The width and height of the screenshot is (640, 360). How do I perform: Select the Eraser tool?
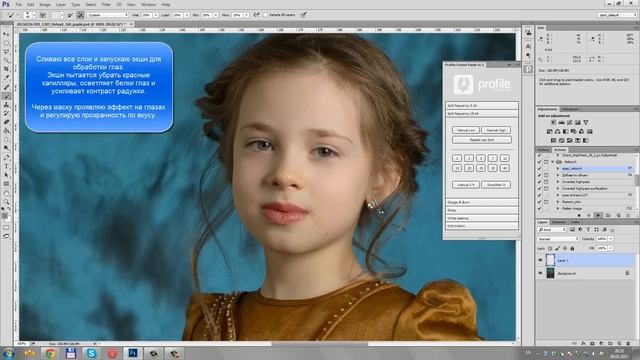click(x=6, y=122)
